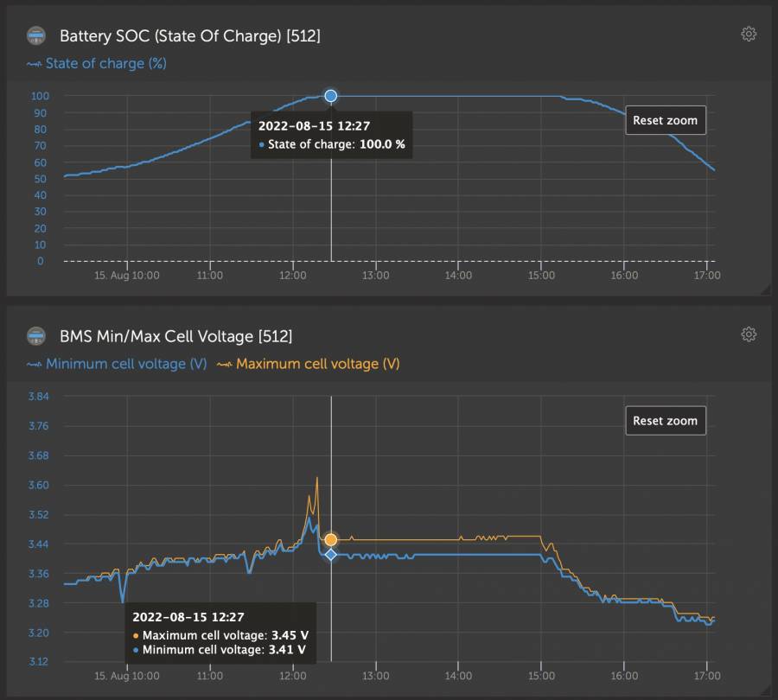Screen dimensions: 778x700
Task: Hide the Maximum cell voltage (V) series
Action: tap(308, 364)
